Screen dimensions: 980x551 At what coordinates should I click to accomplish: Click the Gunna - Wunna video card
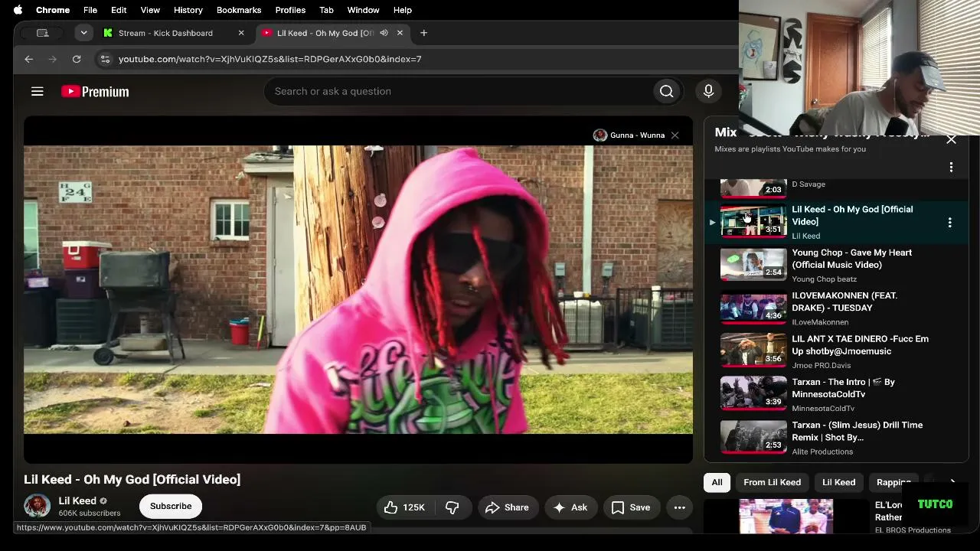coord(629,135)
